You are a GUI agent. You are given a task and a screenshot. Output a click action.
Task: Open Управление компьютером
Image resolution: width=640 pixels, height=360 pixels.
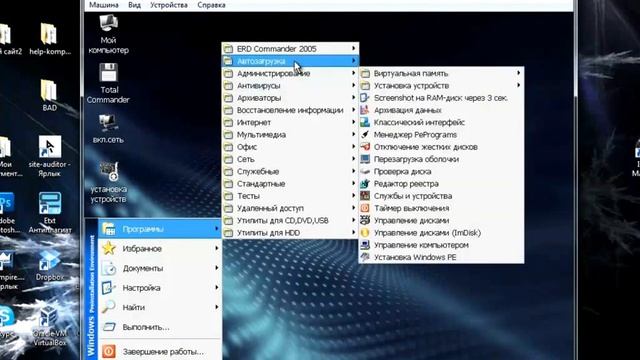click(441, 245)
